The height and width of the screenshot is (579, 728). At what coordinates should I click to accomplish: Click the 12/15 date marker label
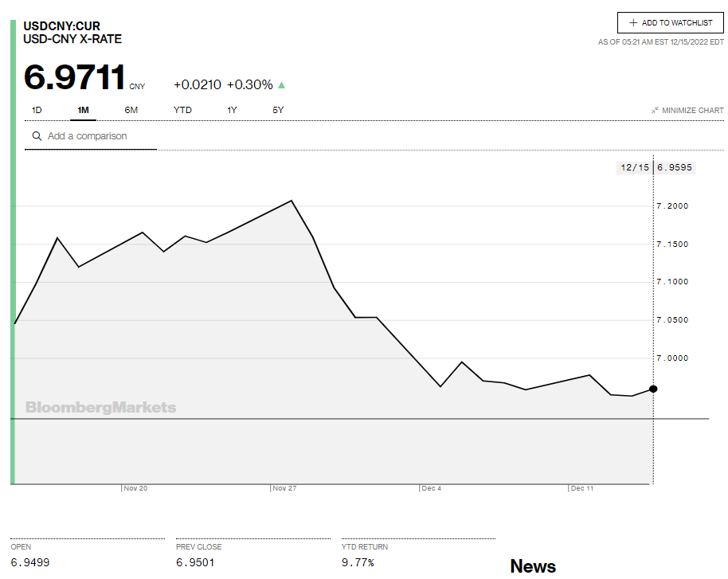pos(634,167)
